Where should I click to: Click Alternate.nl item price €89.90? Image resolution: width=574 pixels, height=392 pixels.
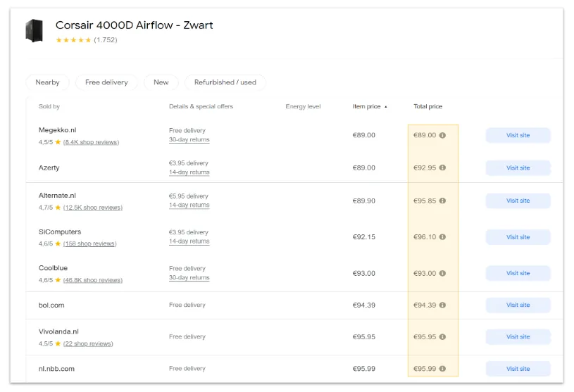[364, 201]
